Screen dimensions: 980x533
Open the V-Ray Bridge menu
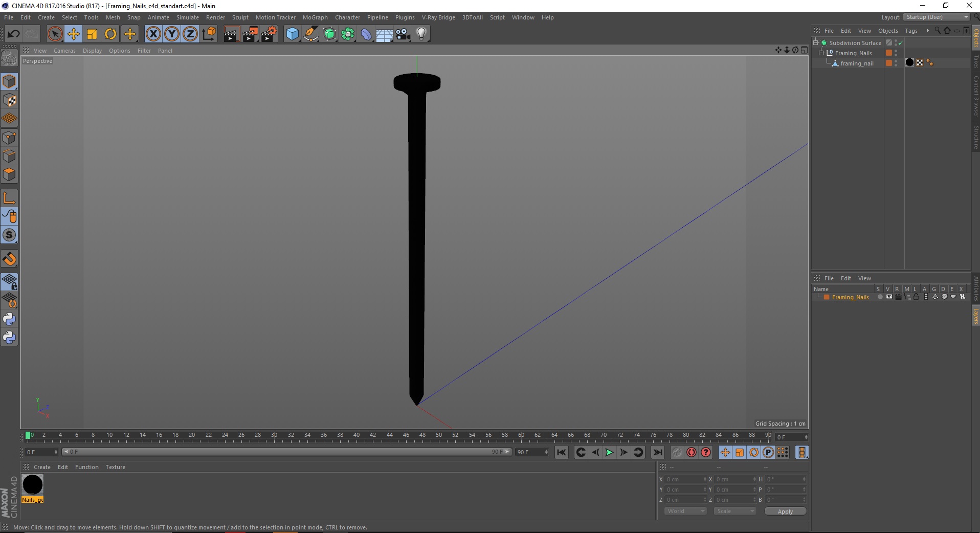(438, 17)
